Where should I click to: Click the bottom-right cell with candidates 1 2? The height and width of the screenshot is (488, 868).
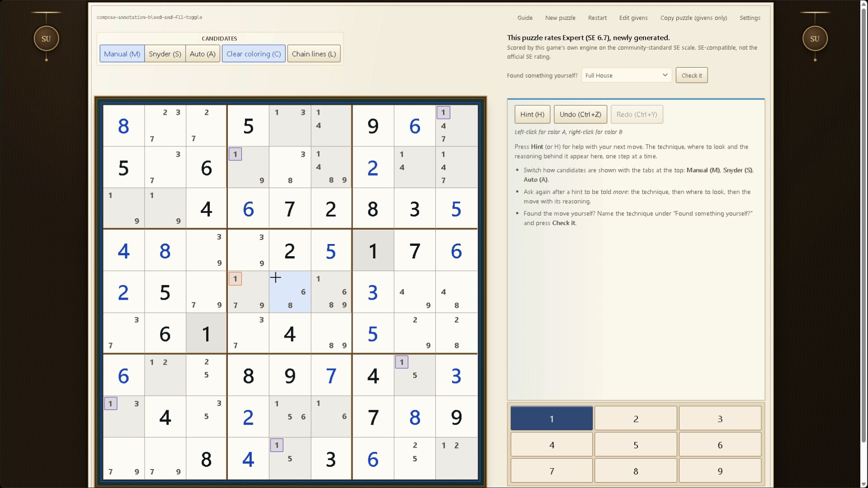pos(456,458)
